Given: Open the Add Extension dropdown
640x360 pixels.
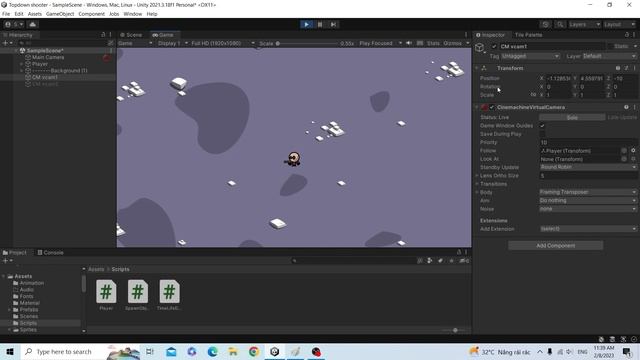Looking at the screenshot, I should point(588,229).
